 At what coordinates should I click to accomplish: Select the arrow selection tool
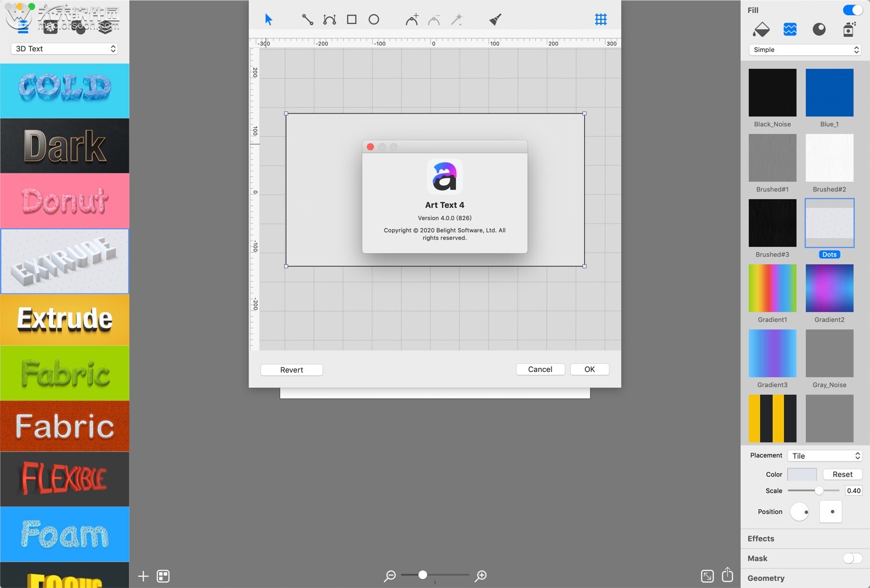[x=268, y=20]
